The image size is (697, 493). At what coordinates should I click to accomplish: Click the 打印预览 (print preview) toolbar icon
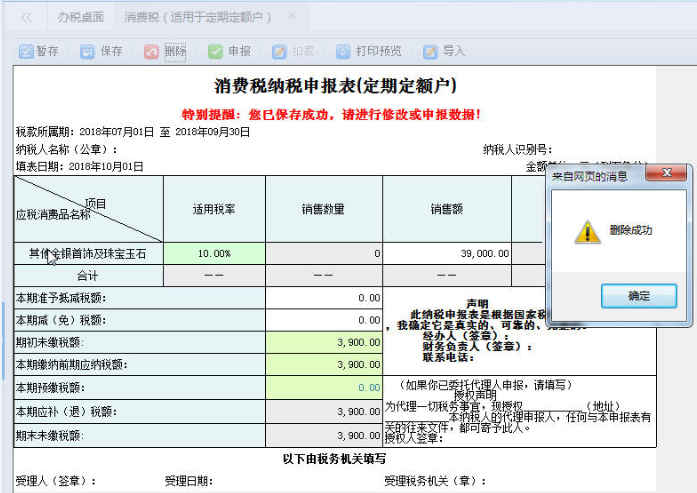coord(344,51)
